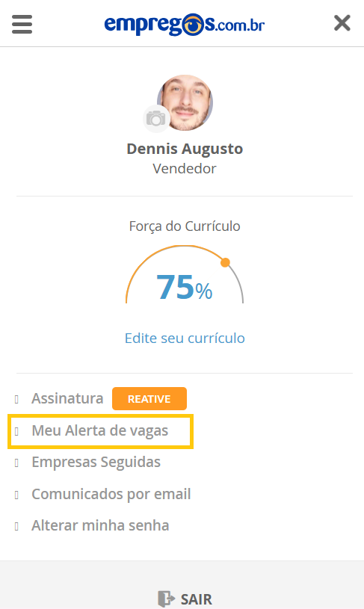Click the orange REATIVE button
This screenshot has height=609, width=364.
pos(149,399)
